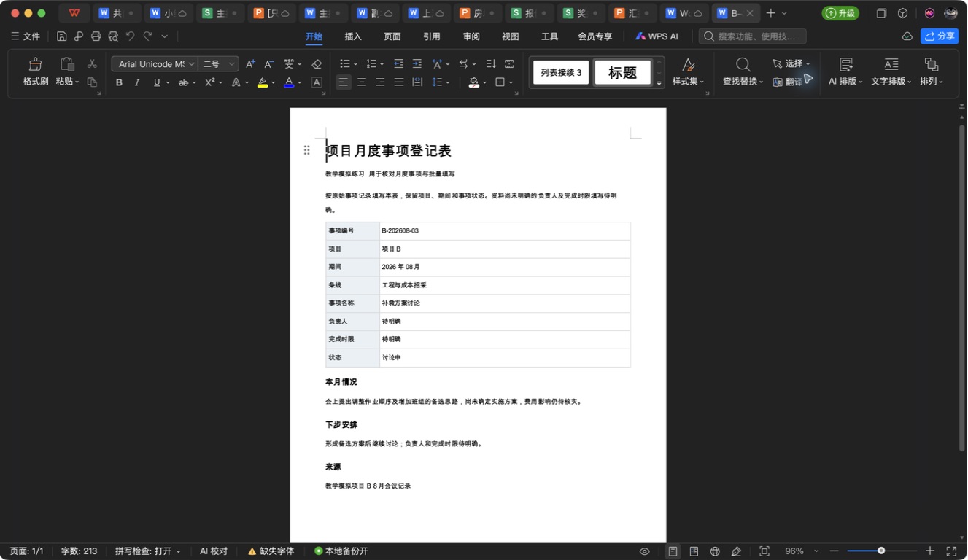Click the yellow highlight color button
Viewport: 968px width, 560px height.
[x=263, y=82]
